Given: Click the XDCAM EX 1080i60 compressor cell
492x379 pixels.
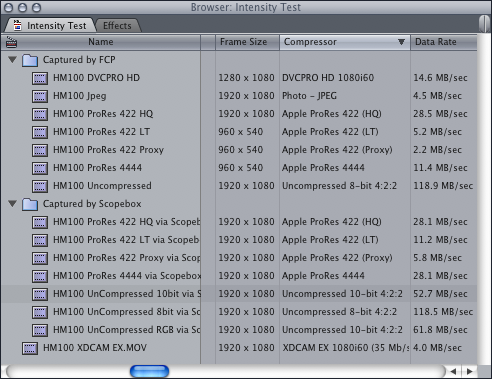Looking at the screenshot, I should [346, 348].
